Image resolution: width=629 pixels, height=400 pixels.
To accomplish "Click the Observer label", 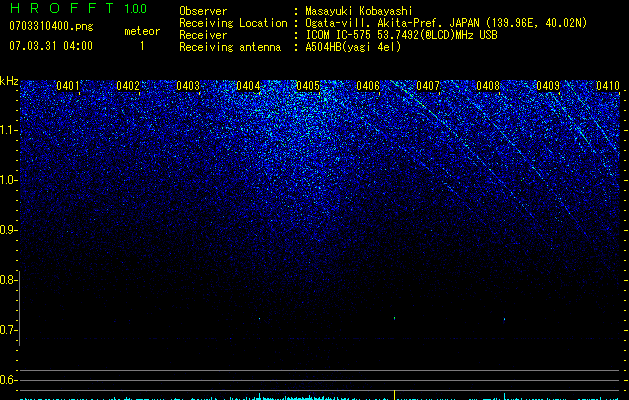I will [x=203, y=11].
